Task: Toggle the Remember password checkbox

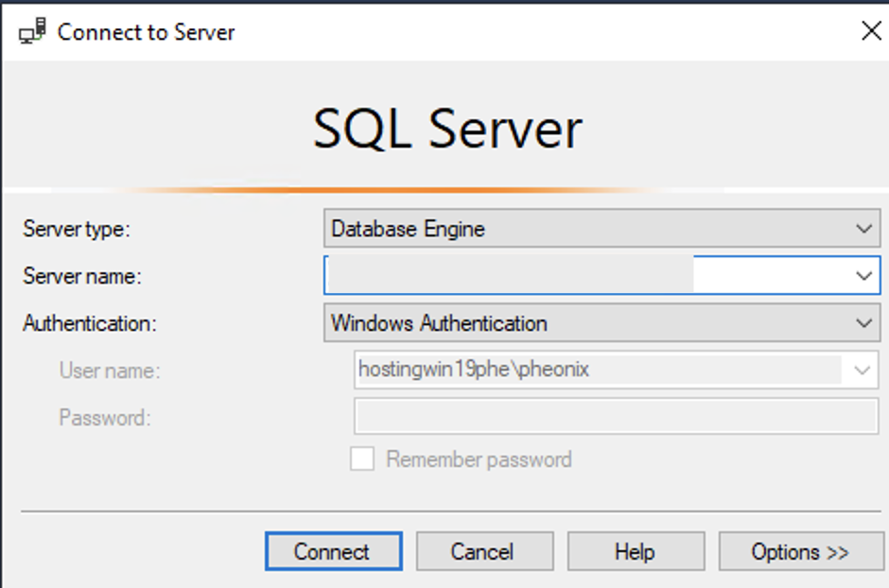Action: [362, 459]
